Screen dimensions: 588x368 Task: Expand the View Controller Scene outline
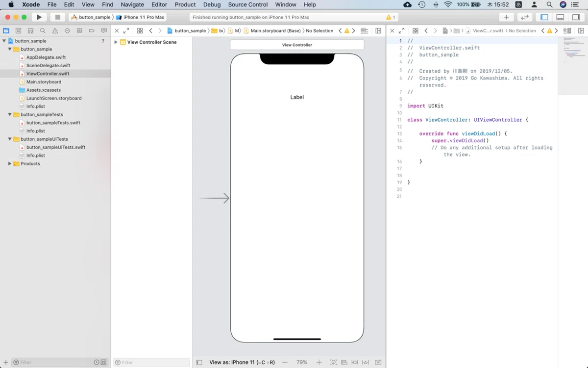coord(116,42)
